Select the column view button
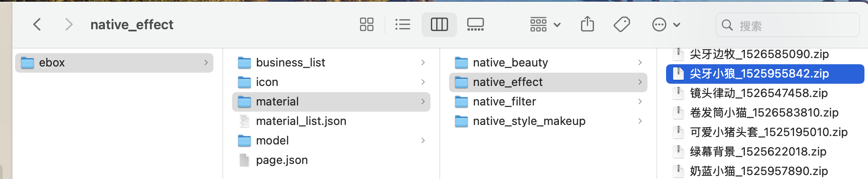868x179 pixels. [439, 24]
